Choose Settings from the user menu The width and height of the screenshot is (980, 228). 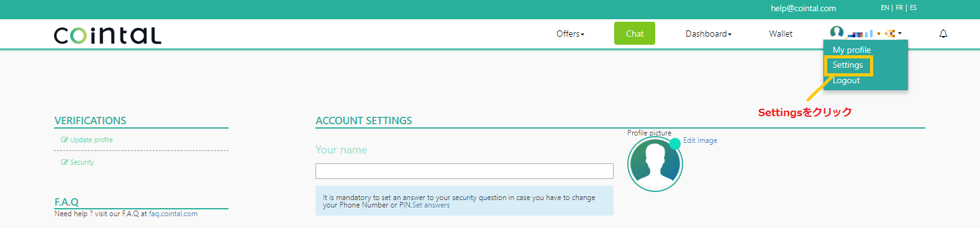coord(848,65)
